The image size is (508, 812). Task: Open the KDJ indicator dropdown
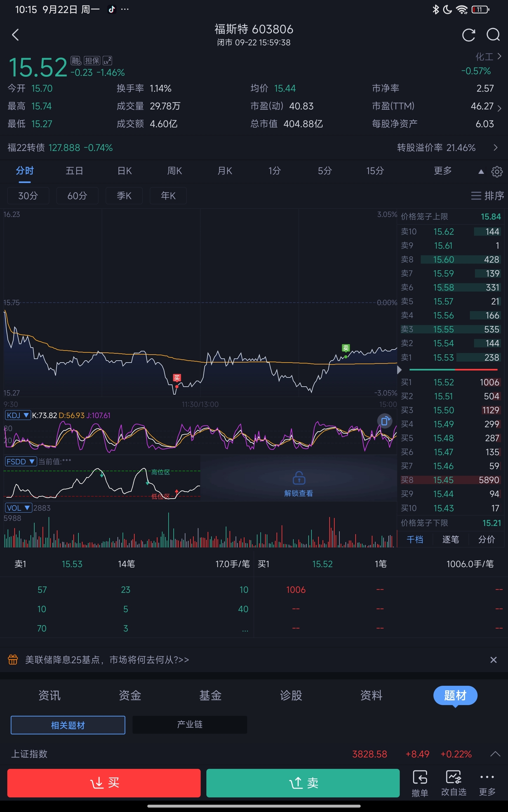point(17,416)
